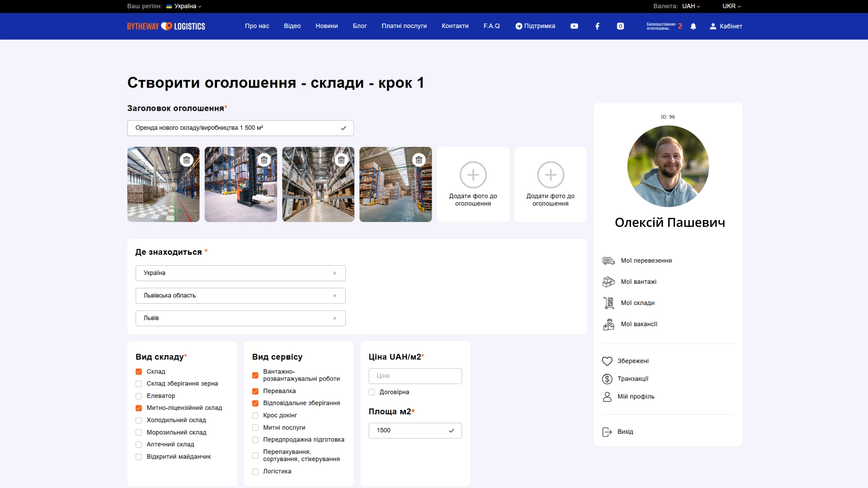Click the notifications bell icon
The height and width of the screenshot is (488, 868).
click(x=693, y=26)
